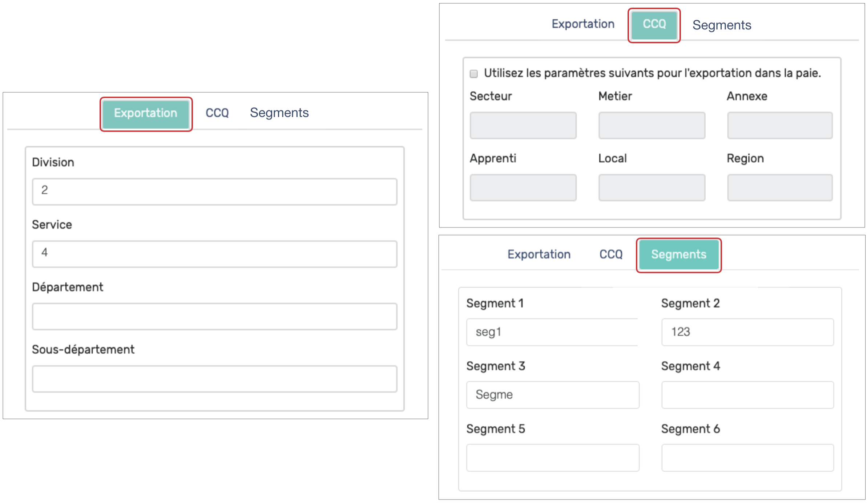
Task: Select the highlighted green CCQ tab
Action: coord(654,25)
